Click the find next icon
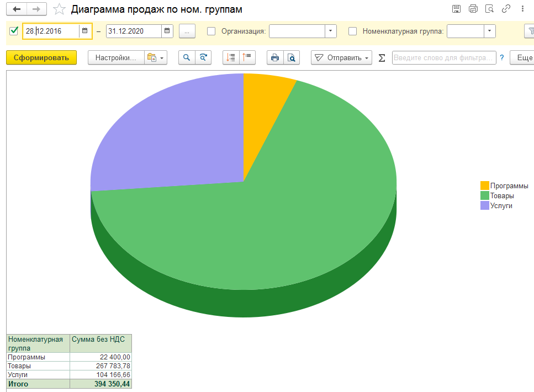The image size is (534, 392). click(x=203, y=57)
